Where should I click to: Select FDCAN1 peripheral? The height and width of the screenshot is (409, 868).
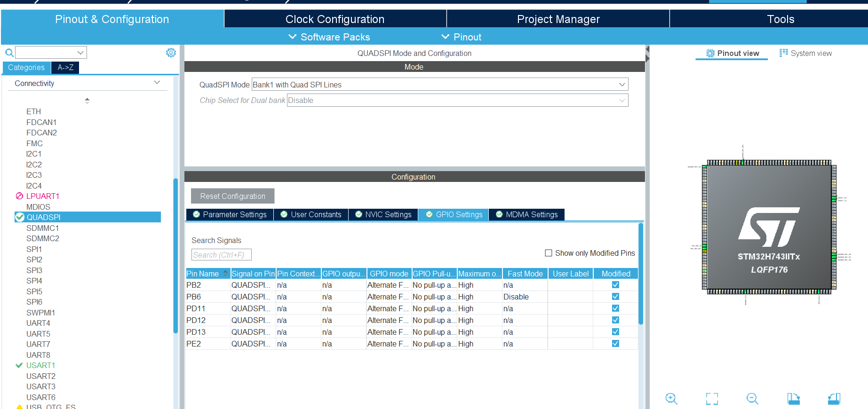[41, 122]
